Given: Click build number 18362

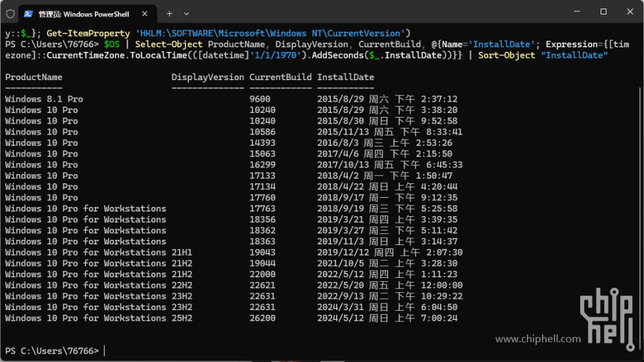Looking at the screenshot, I should click(x=262, y=231).
